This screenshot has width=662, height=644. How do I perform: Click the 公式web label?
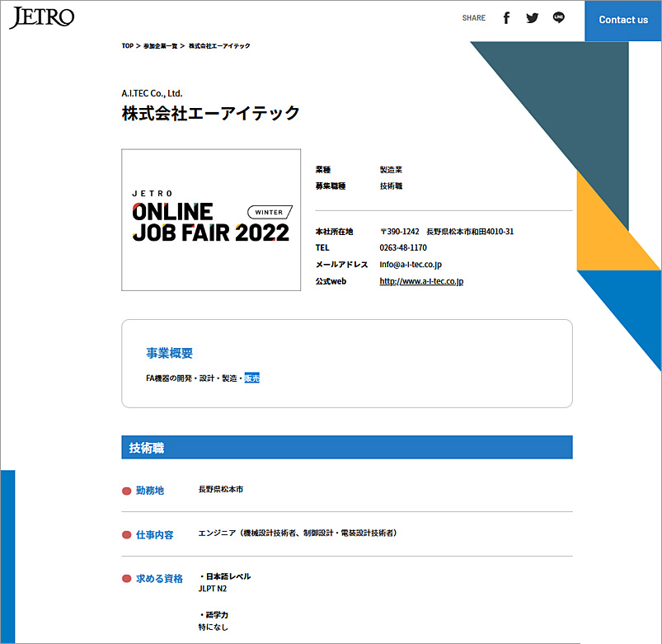[331, 281]
